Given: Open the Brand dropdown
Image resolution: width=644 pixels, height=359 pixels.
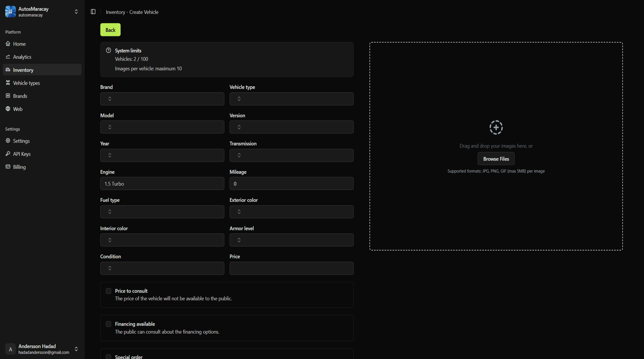Looking at the screenshot, I should click(162, 99).
